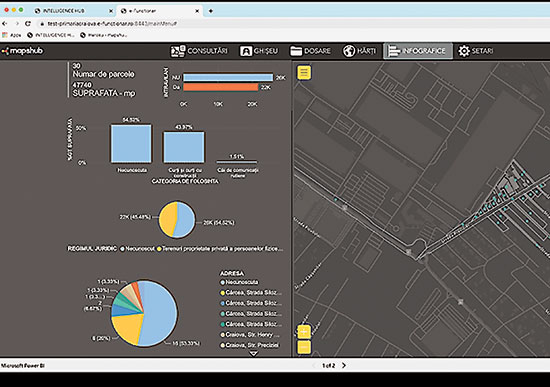This screenshot has width=550, height=387.
Task: Open the INTELLIGENCE H... bookmark
Action: coord(51,35)
